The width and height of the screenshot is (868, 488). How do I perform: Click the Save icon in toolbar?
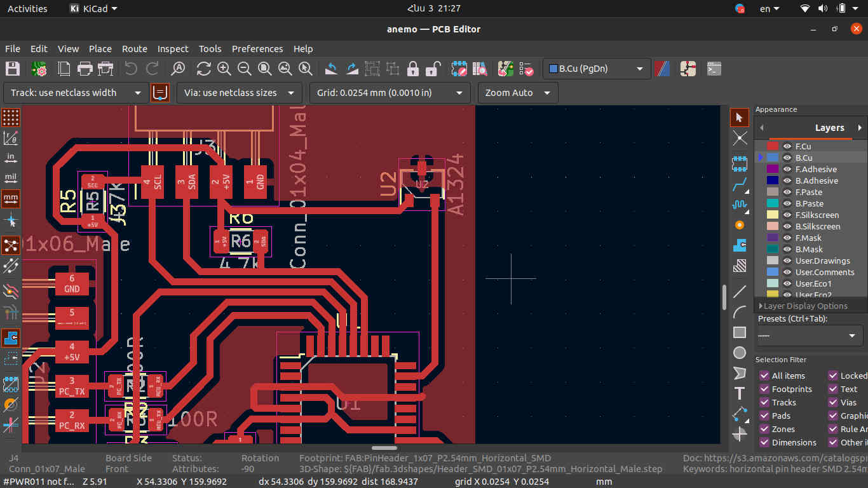click(13, 69)
